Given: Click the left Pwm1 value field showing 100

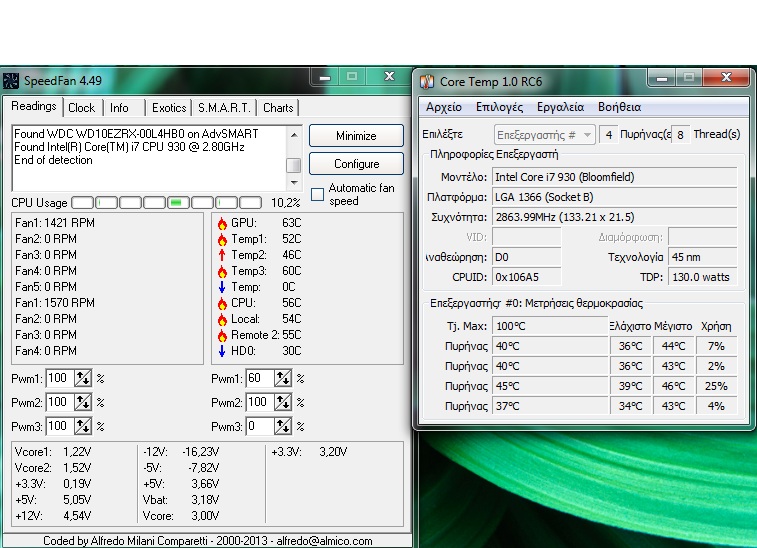Looking at the screenshot, I should click(x=60, y=379).
